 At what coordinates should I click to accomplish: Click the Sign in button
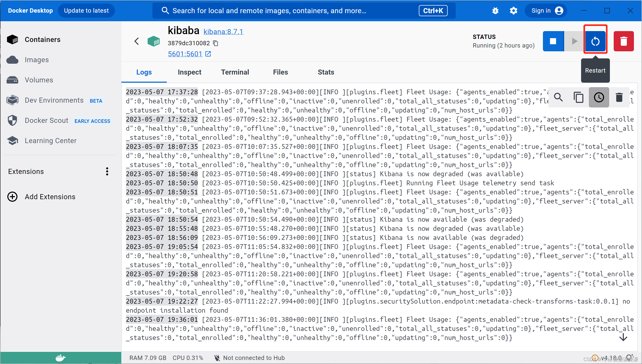[x=546, y=10]
